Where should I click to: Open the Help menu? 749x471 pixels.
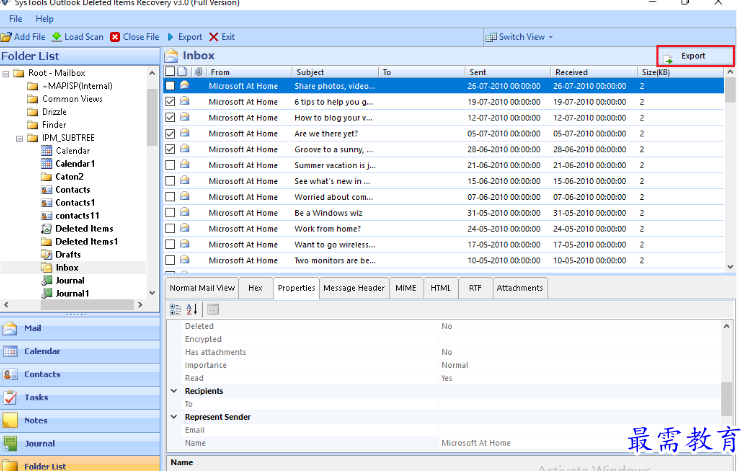[x=44, y=19]
